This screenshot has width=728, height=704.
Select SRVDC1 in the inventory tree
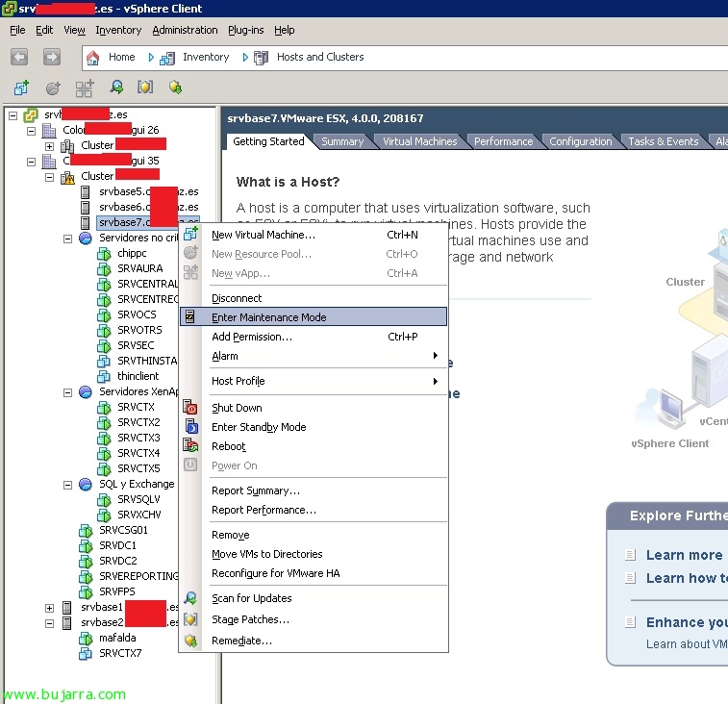click(x=117, y=545)
